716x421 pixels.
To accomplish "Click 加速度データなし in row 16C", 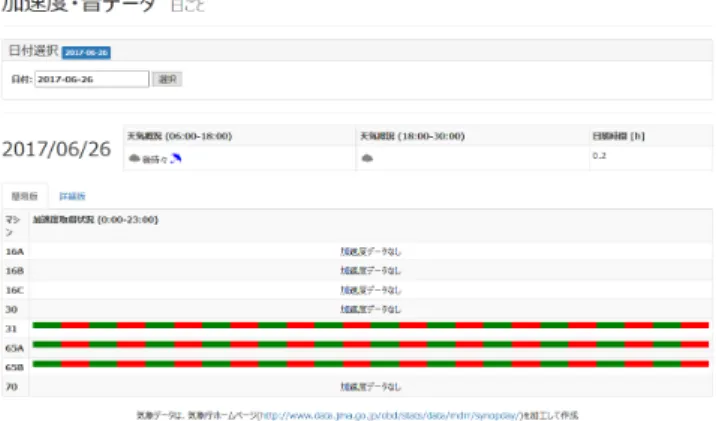I will (371, 290).
